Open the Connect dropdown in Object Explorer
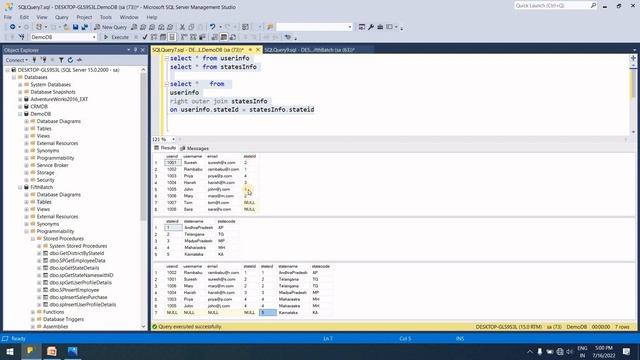640x360 pixels. click(16, 60)
